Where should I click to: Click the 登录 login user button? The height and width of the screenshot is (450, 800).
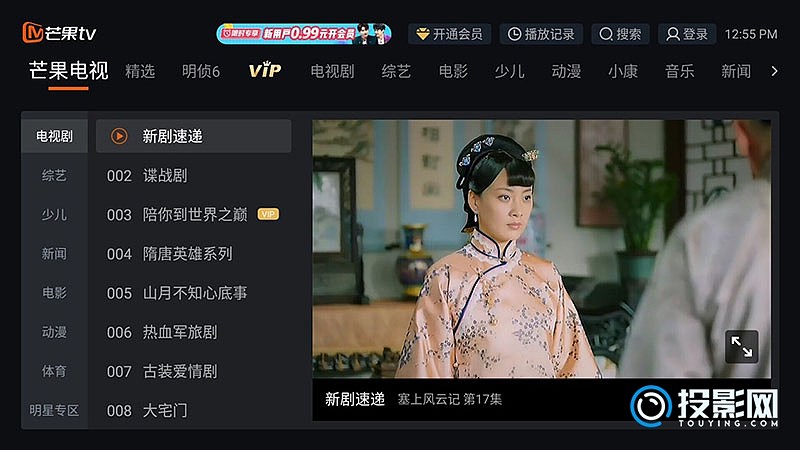687,34
